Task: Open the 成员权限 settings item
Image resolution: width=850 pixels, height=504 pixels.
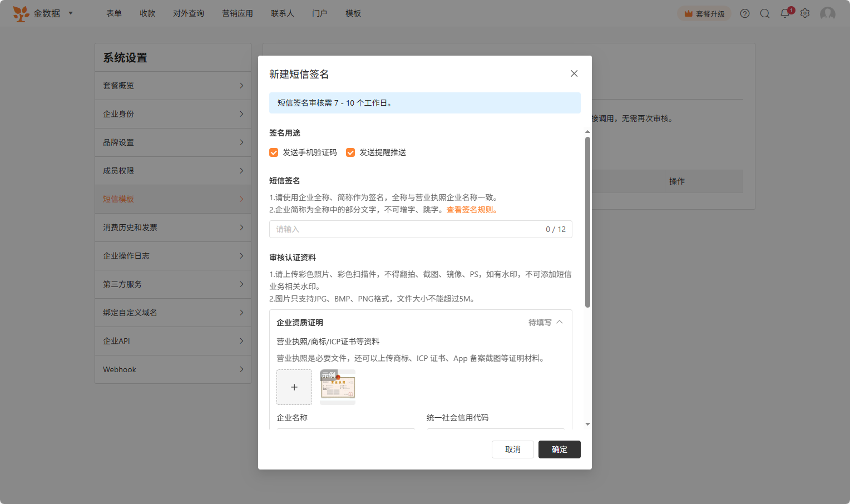Action: 173,171
